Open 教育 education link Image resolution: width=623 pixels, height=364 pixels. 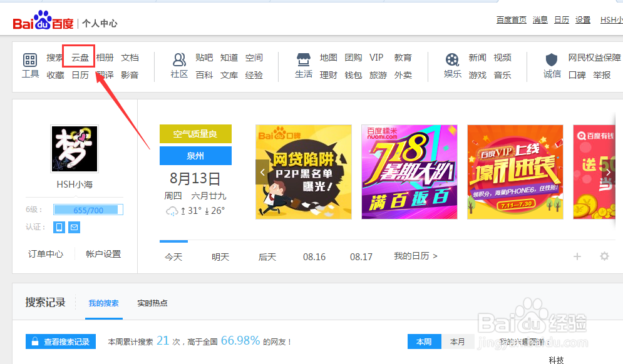403,58
